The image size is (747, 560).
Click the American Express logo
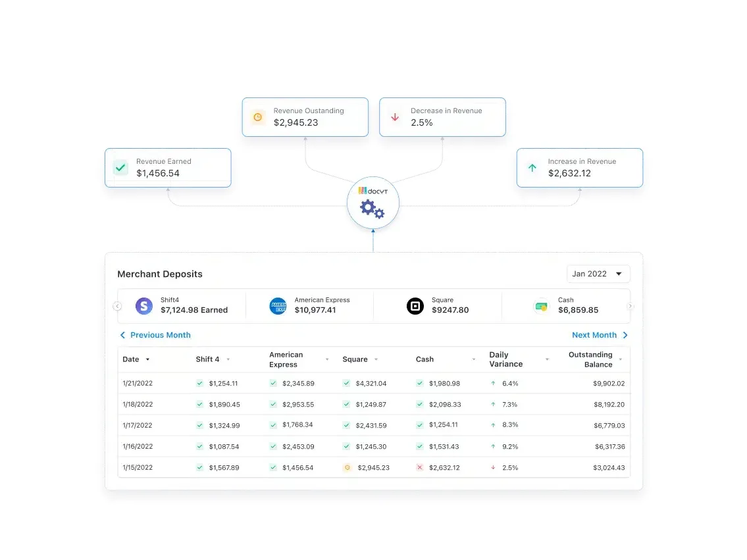(278, 306)
